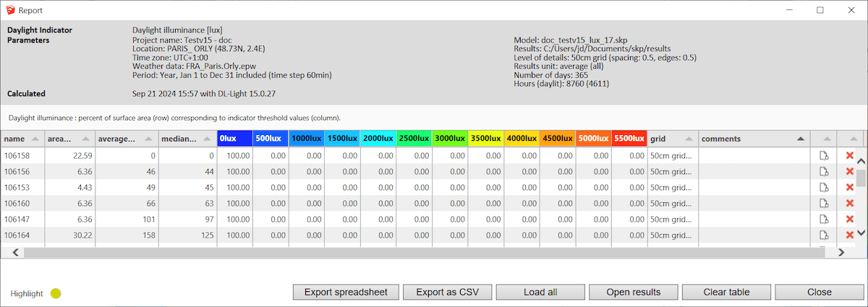
Task: Delete row 106156 with its red X
Action: pos(849,171)
